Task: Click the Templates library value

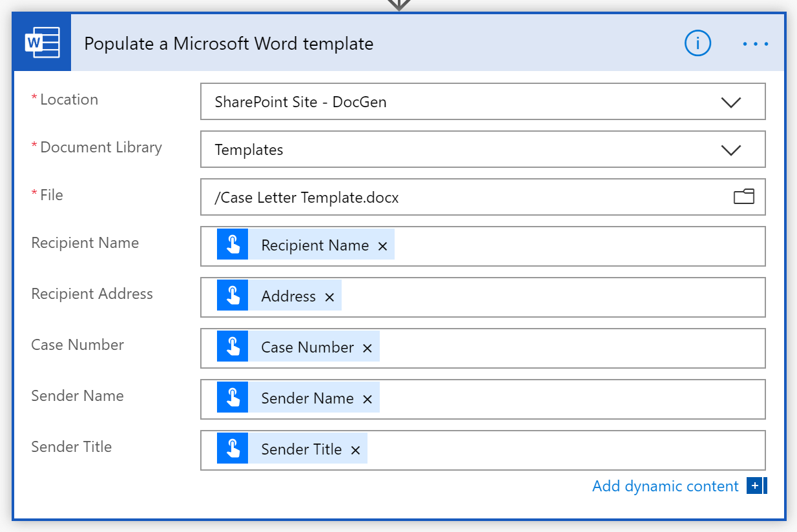Action: (x=249, y=150)
